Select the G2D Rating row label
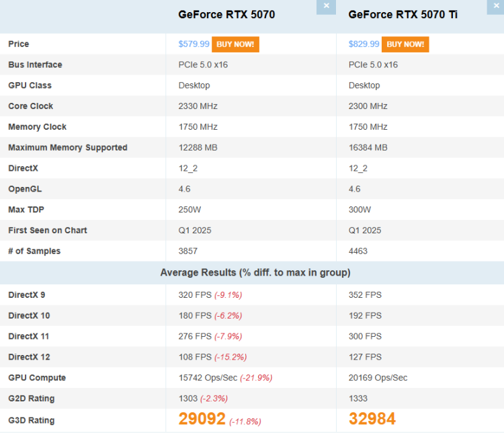This screenshot has width=504, height=433. click(x=31, y=399)
